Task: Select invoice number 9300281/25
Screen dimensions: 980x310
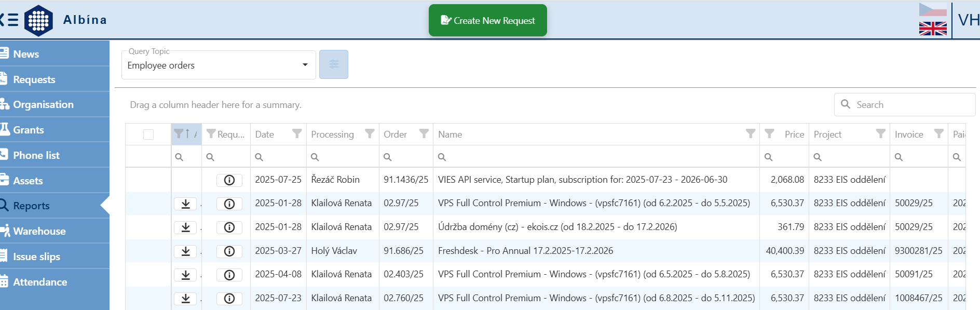Action: pos(918,251)
